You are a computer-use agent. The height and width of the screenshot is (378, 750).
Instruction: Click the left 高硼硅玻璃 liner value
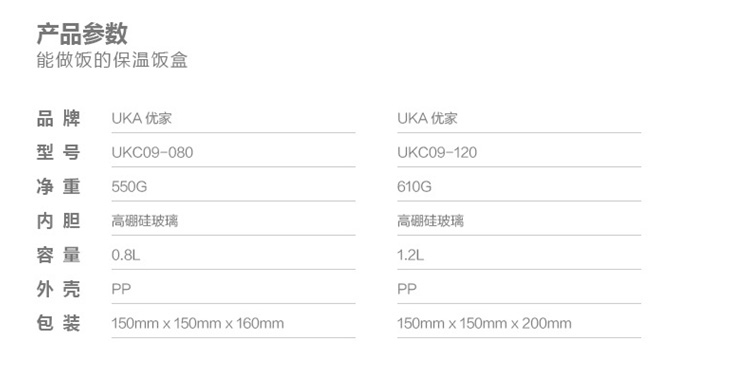[145, 221]
